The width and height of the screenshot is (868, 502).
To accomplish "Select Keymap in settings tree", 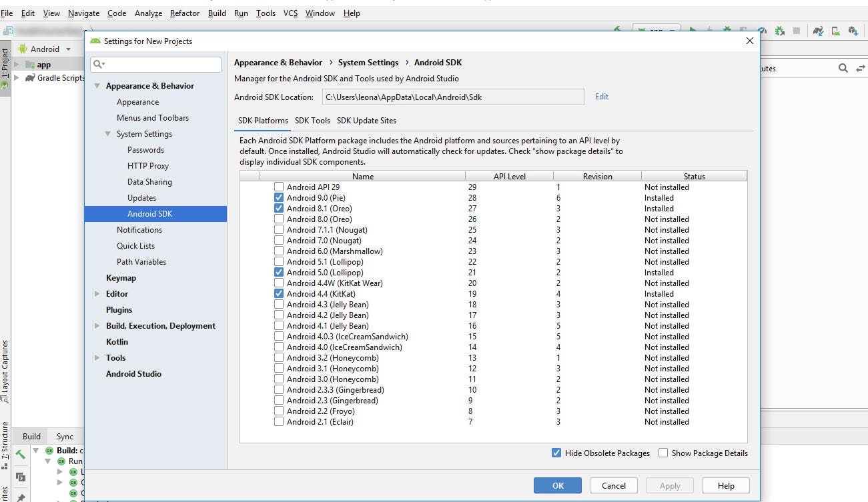I will pyautogui.click(x=121, y=278).
